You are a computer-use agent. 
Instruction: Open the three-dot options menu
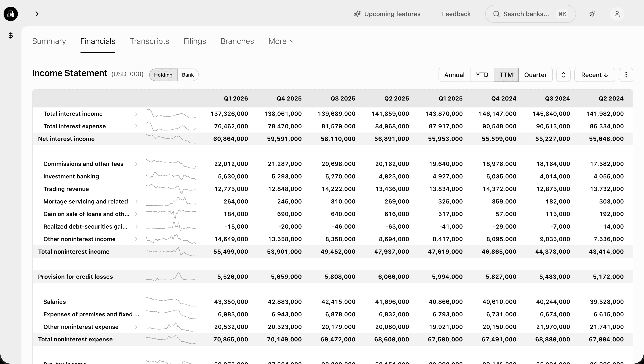point(626,75)
